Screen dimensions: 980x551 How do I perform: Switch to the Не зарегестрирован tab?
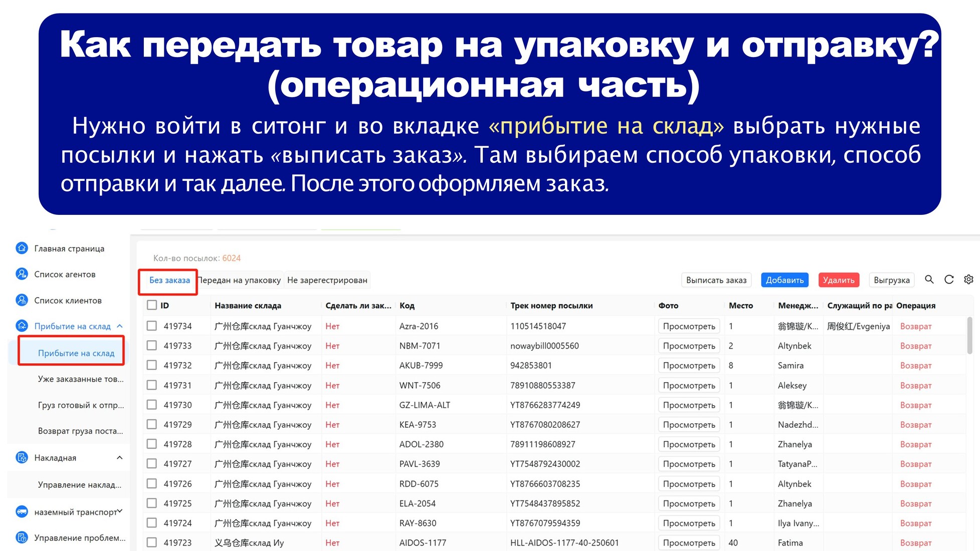point(327,280)
